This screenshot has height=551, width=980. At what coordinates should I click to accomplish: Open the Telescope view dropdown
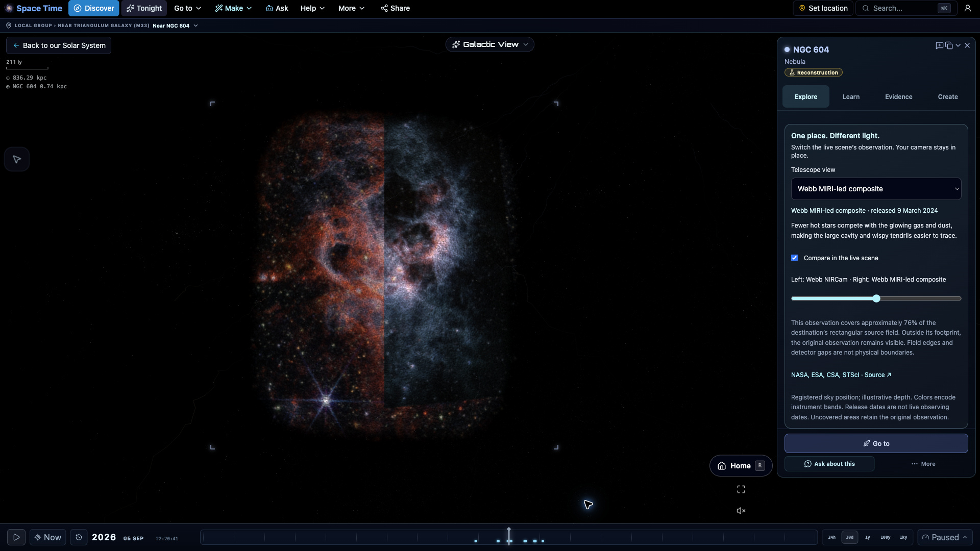[876, 189]
